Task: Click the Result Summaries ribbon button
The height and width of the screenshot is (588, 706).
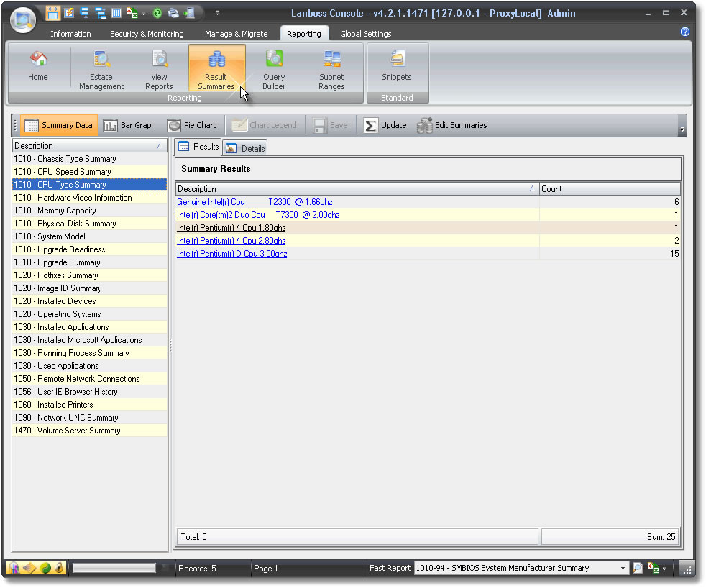Action: click(x=216, y=68)
